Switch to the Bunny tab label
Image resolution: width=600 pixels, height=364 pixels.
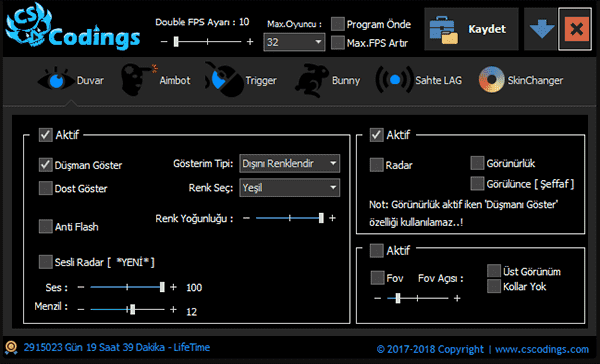coord(346,80)
